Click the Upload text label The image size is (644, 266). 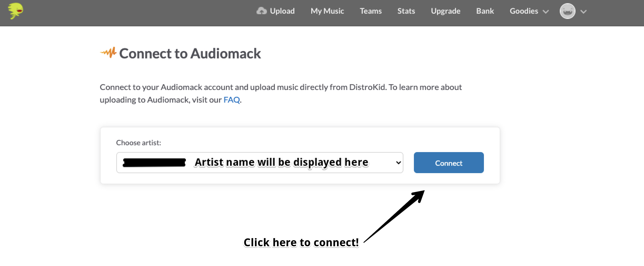[x=282, y=11]
